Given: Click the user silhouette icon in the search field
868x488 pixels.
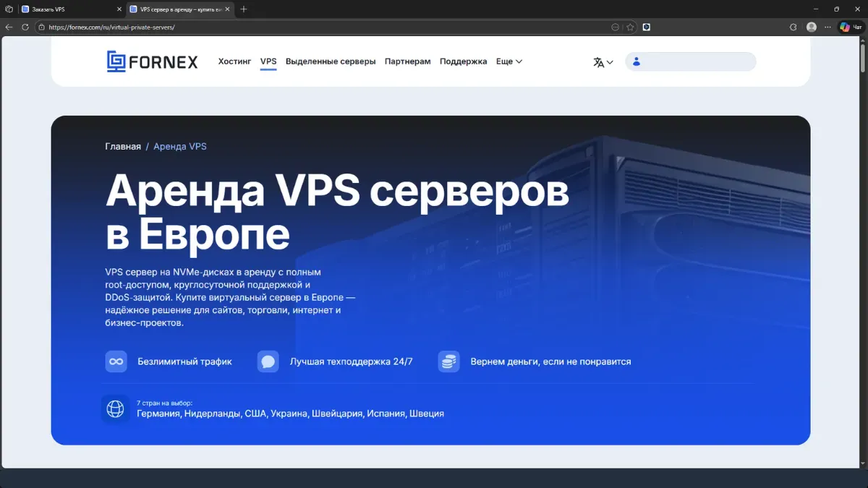Looking at the screenshot, I should click(636, 61).
